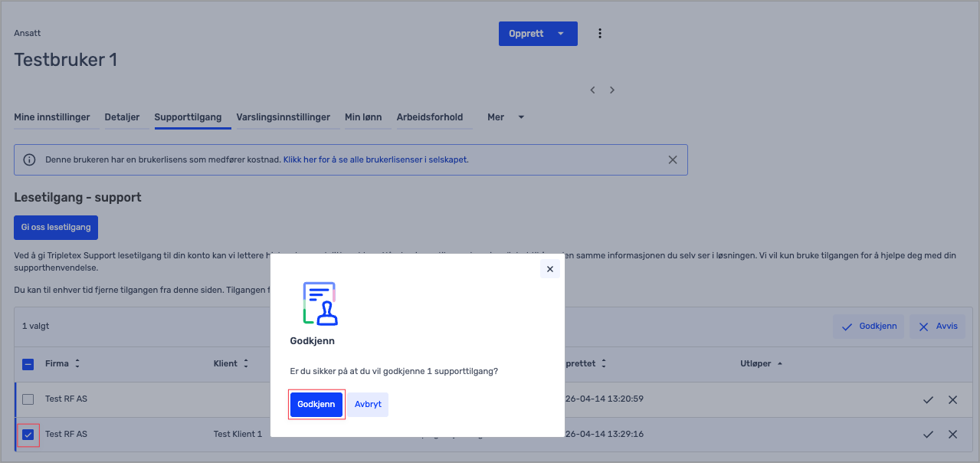Viewport: 980px width, 463px height.
Task: Open the Opprett dropdown arrow
Action: [x=561, y=34]
